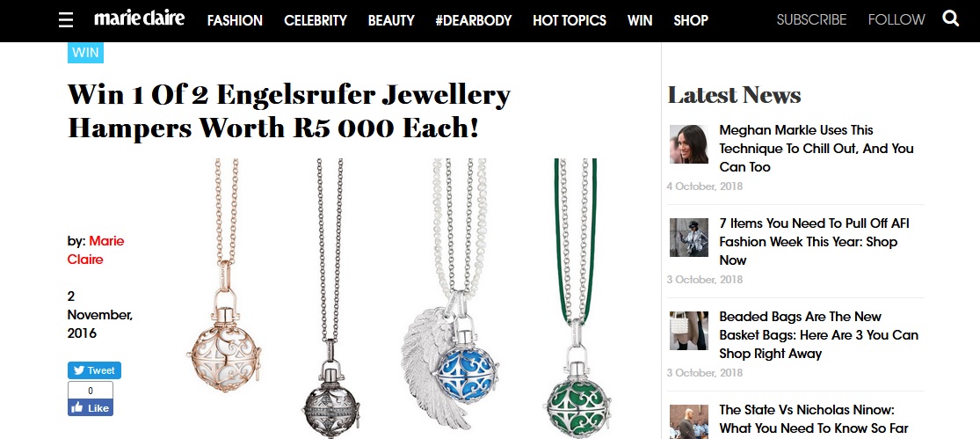Open the SHOP nav item
Screen dimensions: 980x439
point(691,20)
